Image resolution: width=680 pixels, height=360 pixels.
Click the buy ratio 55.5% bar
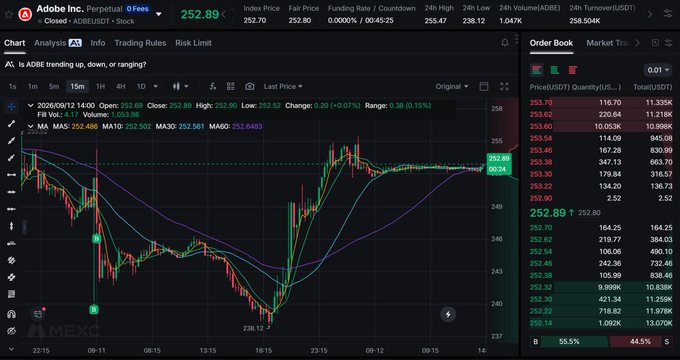pyautogui.click(x=569, y=342)
